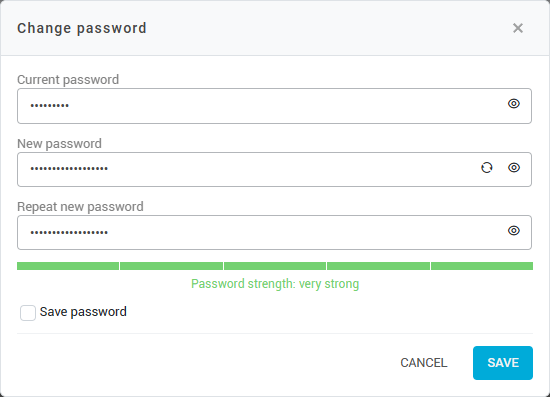Focus the Repeat new password field
Image resolution: width=550 pixels, height=397 pixels.
pyautogui.click(x=274, y=233)
